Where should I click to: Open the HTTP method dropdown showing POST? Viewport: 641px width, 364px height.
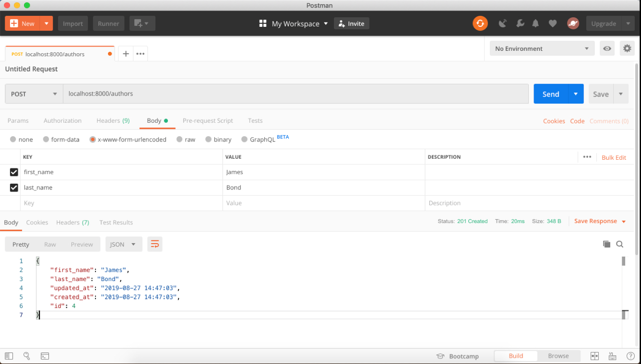[x=33, y=94]
